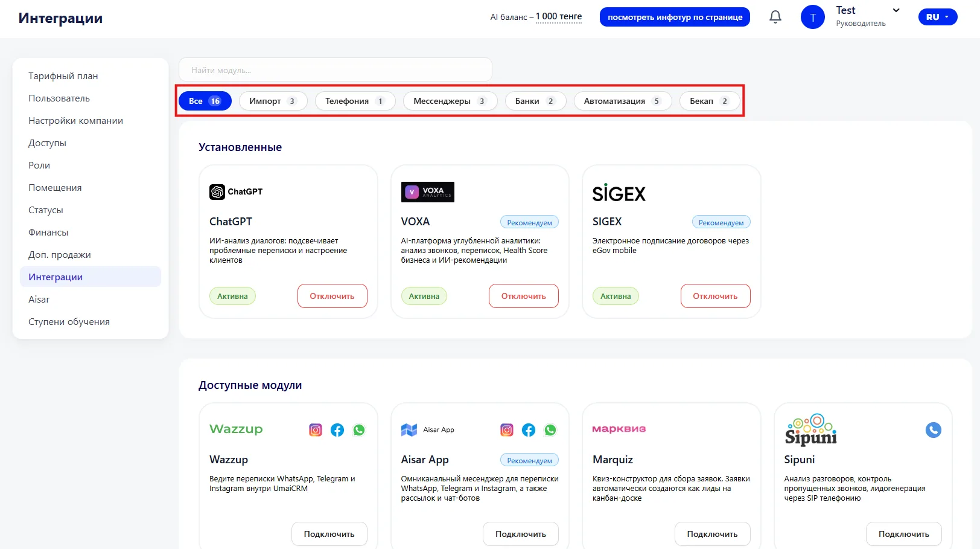Show the Мессенджеры category

coord(450,101)
